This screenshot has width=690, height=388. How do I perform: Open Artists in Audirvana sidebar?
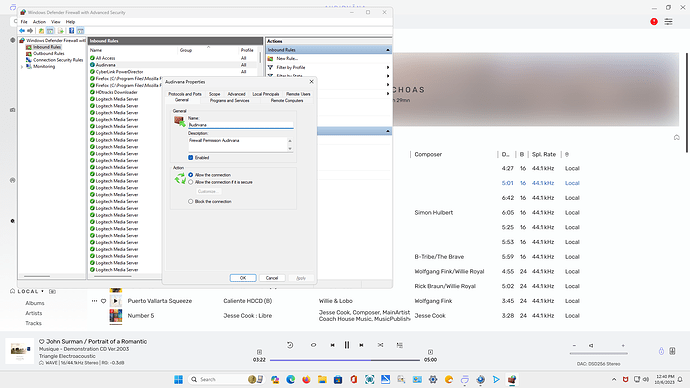click(34, 313)
